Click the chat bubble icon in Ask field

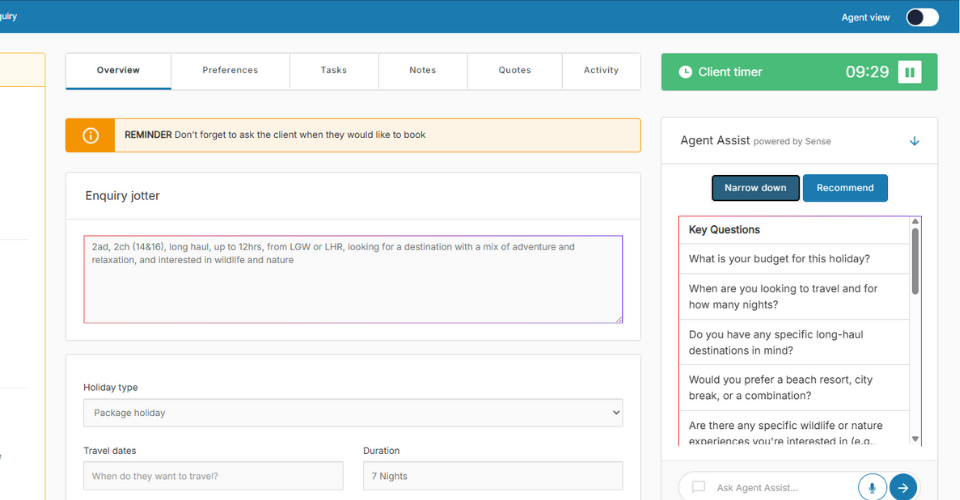[x=698, y=487]
